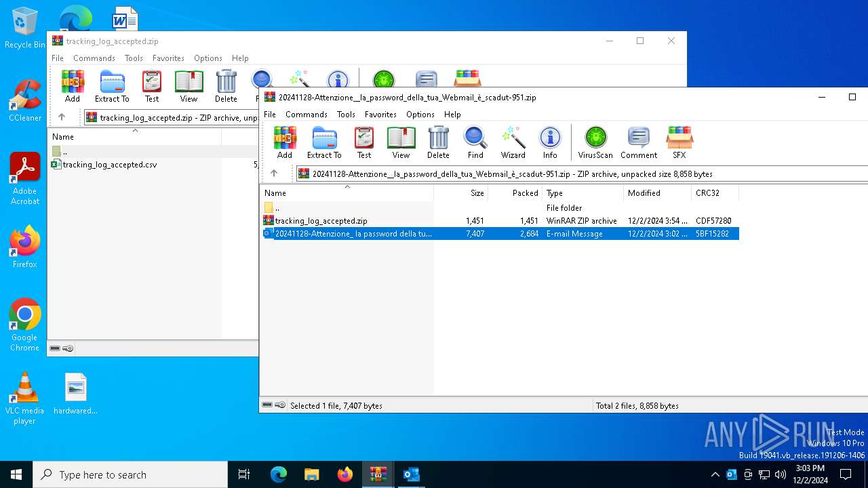The image size is (868, 488).
Task: Select the hardwared image file on desktop
Action: 76,394
